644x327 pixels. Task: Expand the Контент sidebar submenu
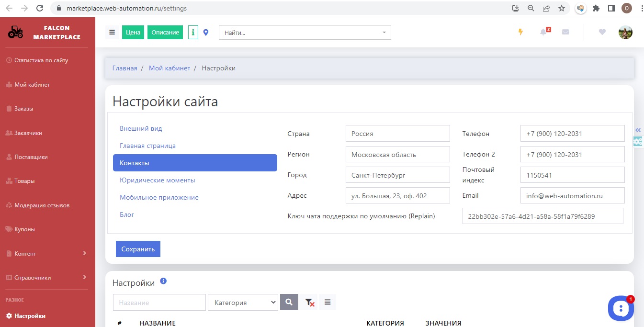(47, 253)
